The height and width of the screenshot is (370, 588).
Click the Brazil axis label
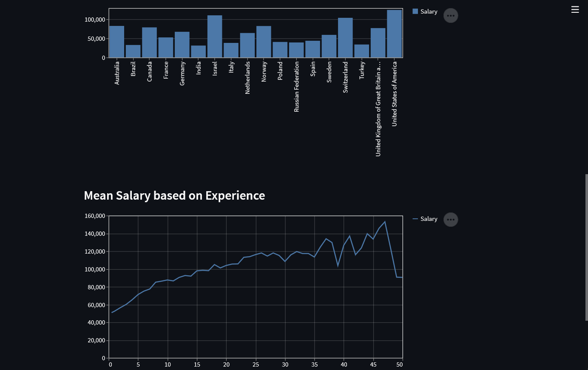point(133,69)
